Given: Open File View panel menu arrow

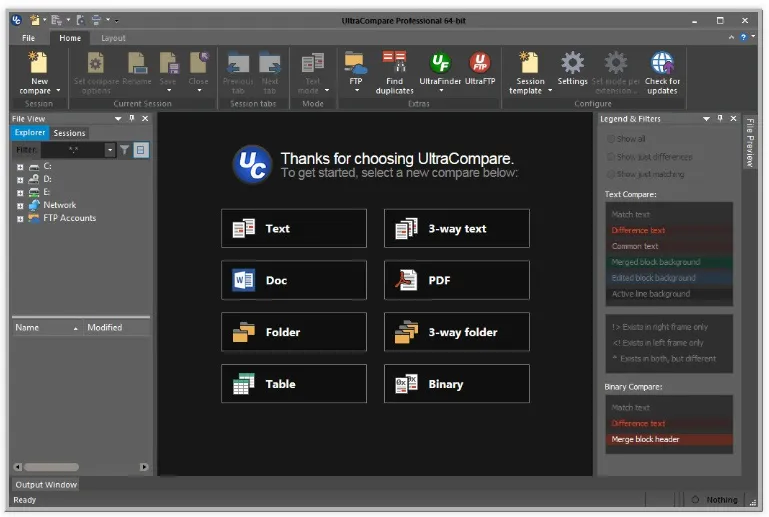Looking at the screenshot, I should click(118, 119).
